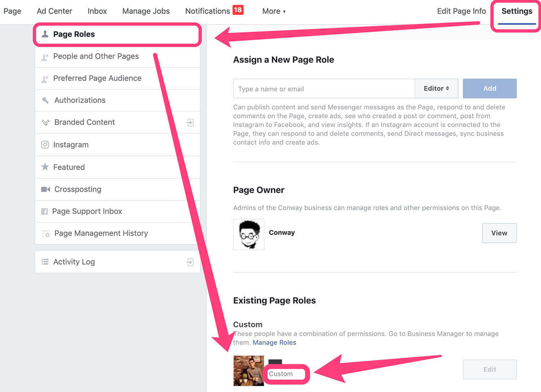Viewport: 541px width, 392px height.
Task: Click the Custom role label under user
Action: pyautogui.click(x=281, y=374)
